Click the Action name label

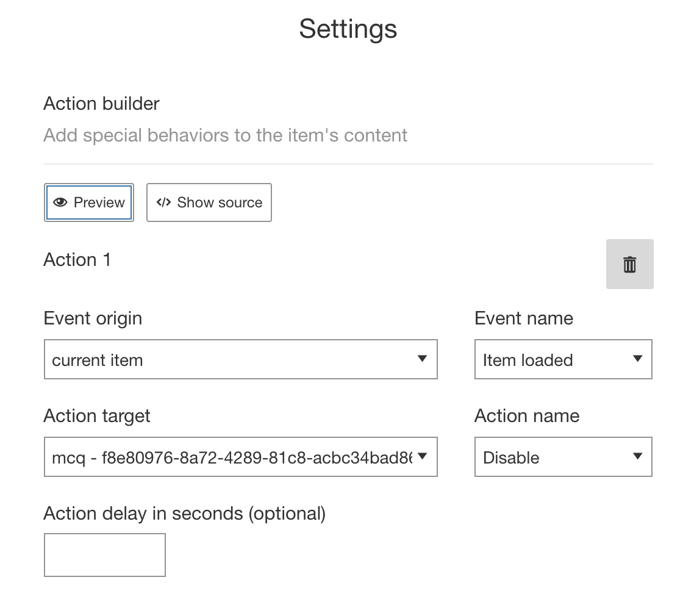527,416
